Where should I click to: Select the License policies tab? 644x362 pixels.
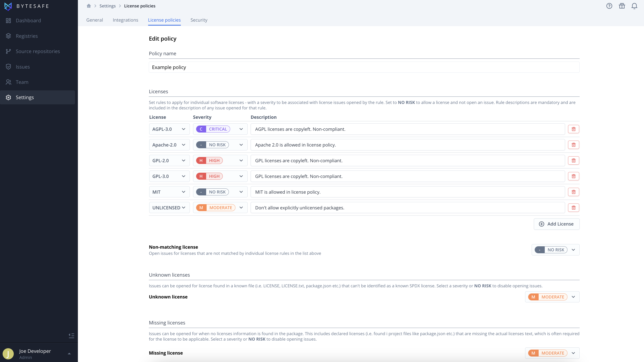[x=164, y=20]
